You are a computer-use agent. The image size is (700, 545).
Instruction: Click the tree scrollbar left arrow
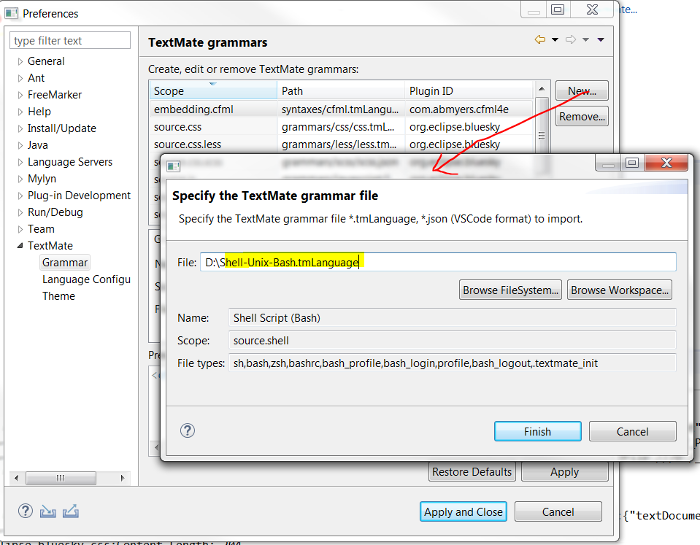pyautogui.click(x=17, y=478)
